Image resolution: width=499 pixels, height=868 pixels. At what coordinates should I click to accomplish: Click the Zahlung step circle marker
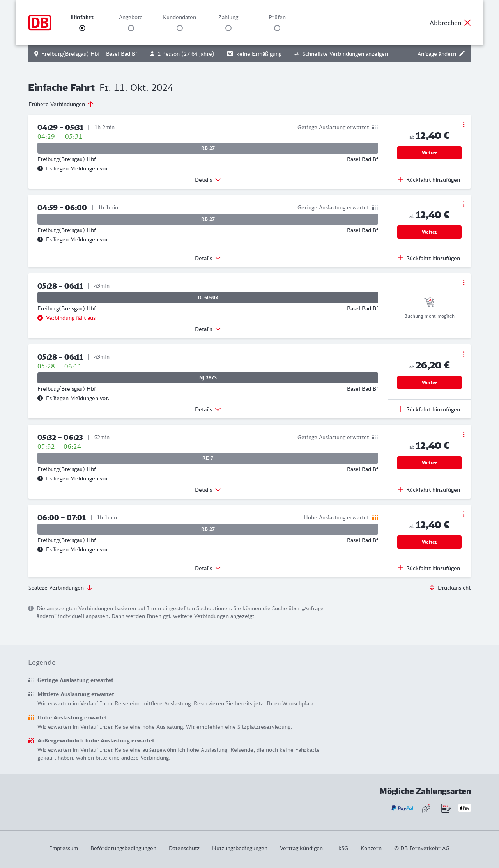coord(228,28)
